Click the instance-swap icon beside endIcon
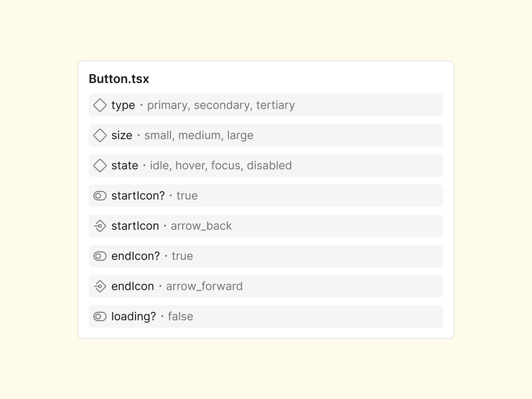Viewport: 532px width, 399px height. tap(99, 286)
